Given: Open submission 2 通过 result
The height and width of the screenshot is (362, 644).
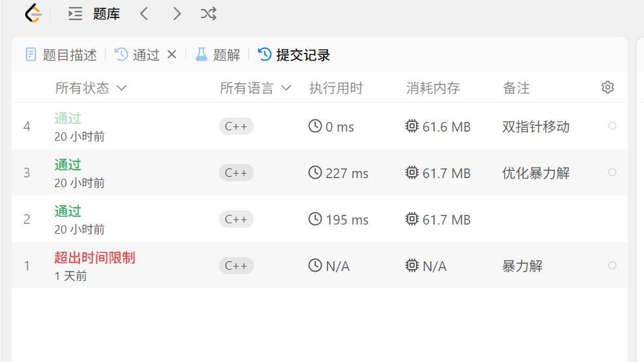Looking at the screenshot, I should (x=68, y=212).
